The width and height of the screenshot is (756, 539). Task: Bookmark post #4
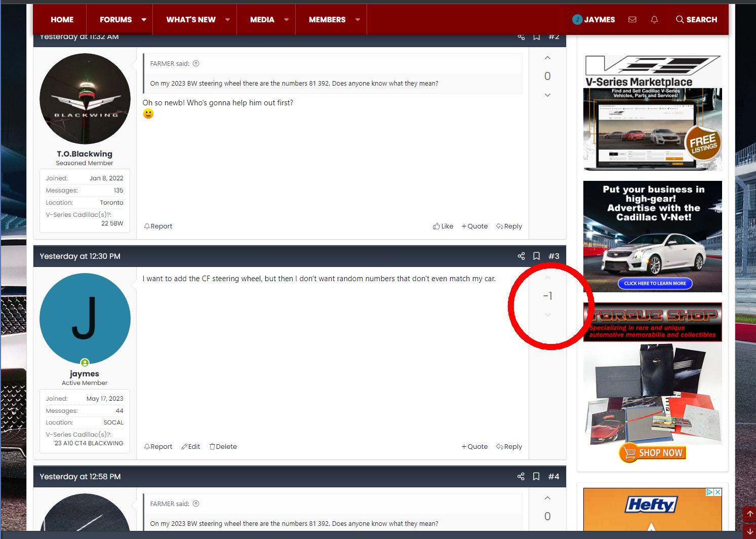[536, 477]
